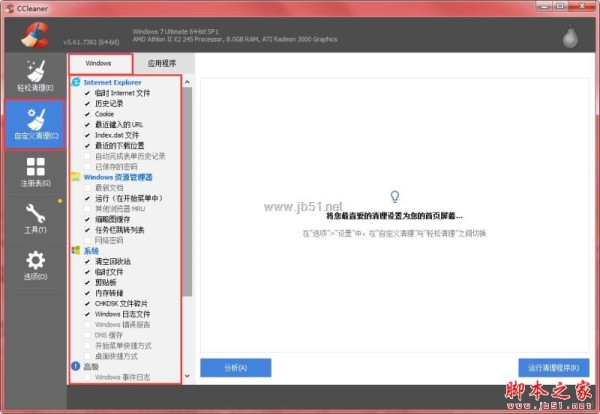Click the lightbulb tip icon
The image size is (600, 414).
pyautogui.click(x=395, y=196)
